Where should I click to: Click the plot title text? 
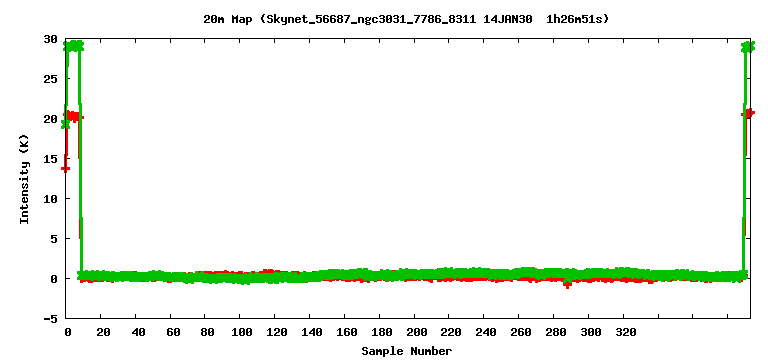click(406, 19)
